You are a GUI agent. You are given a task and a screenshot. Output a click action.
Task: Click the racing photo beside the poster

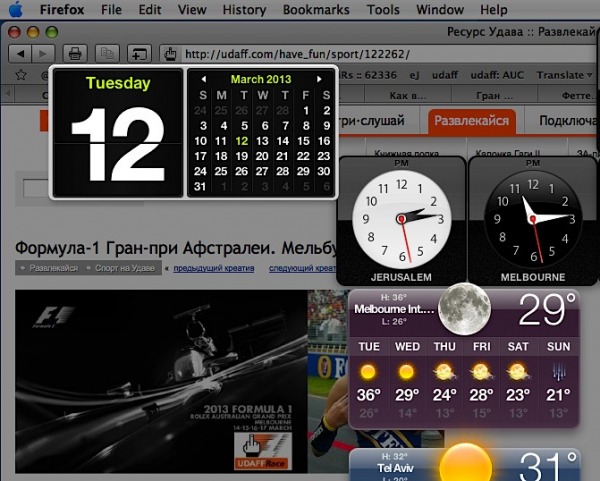click(328, 382)
